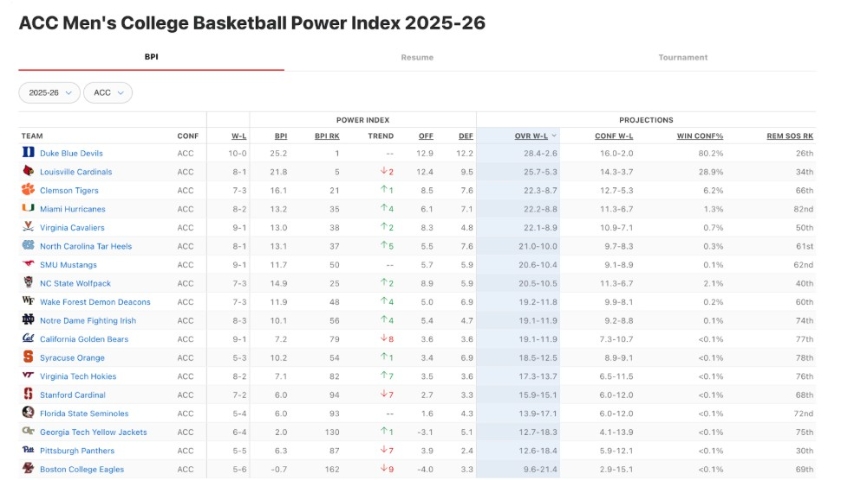Click the Louisville Cardinals logo icon
Screen dimensions: 854x480
click(28, 172)
